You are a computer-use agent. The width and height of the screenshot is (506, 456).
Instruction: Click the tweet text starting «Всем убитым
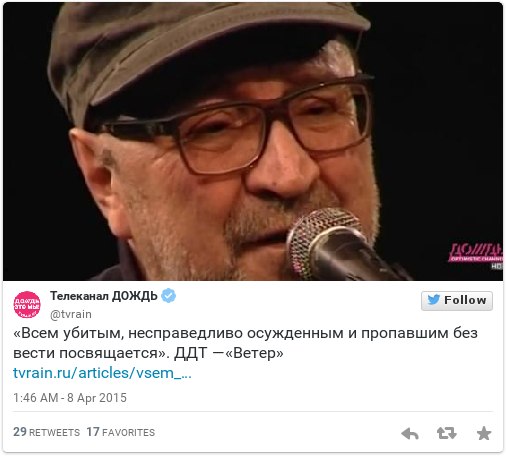245,343
